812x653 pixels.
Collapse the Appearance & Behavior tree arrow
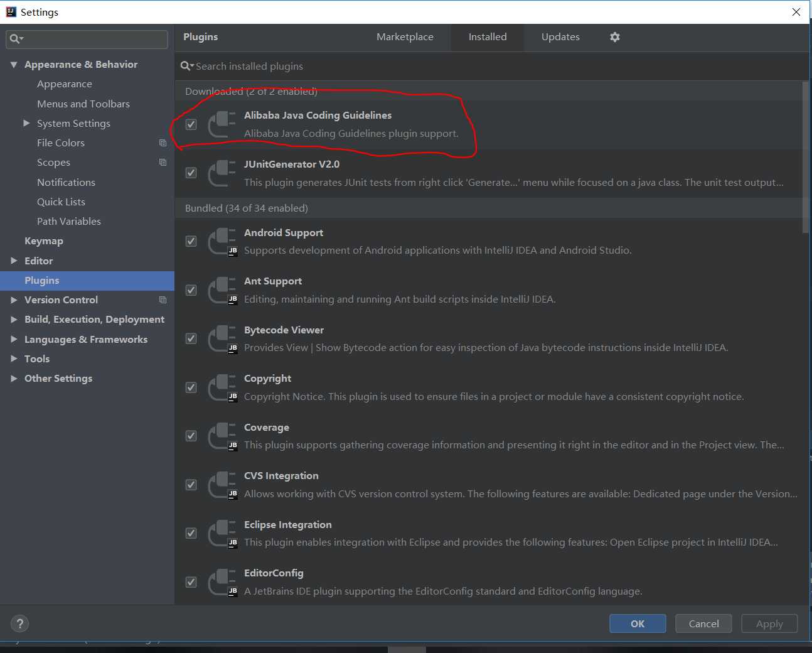click(14, 65)
